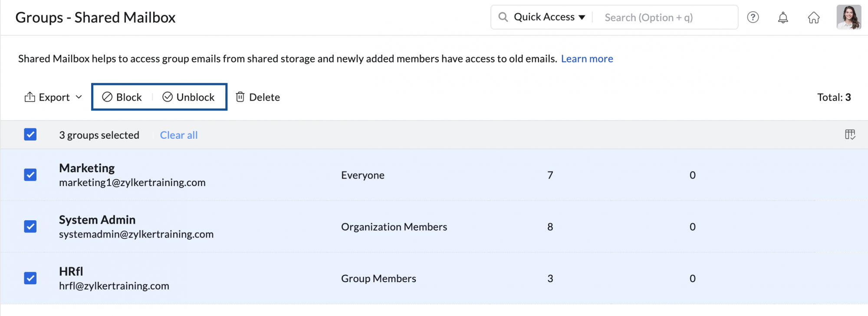Toggle the select-all groups checkbox

click(x=30, y=134)
